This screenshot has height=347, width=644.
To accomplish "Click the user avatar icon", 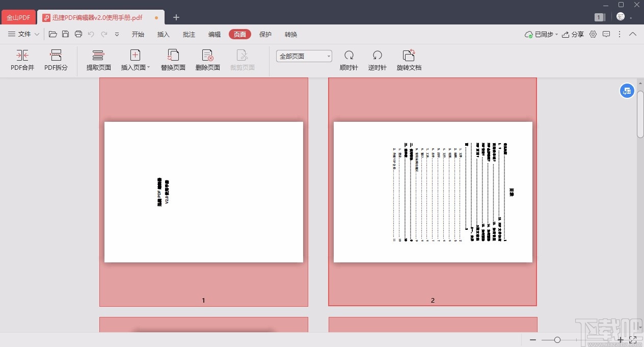I will coord(621,17).
